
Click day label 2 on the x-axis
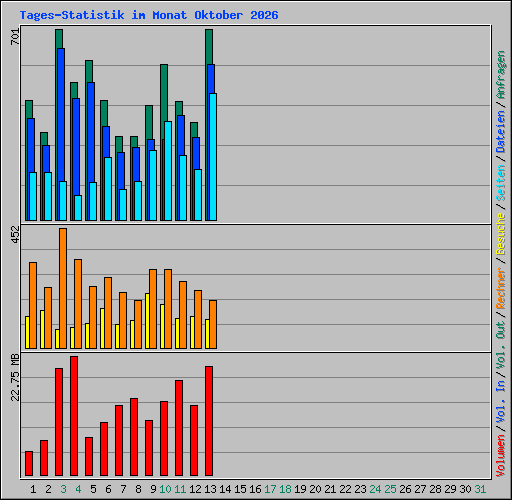pos(48,489)
